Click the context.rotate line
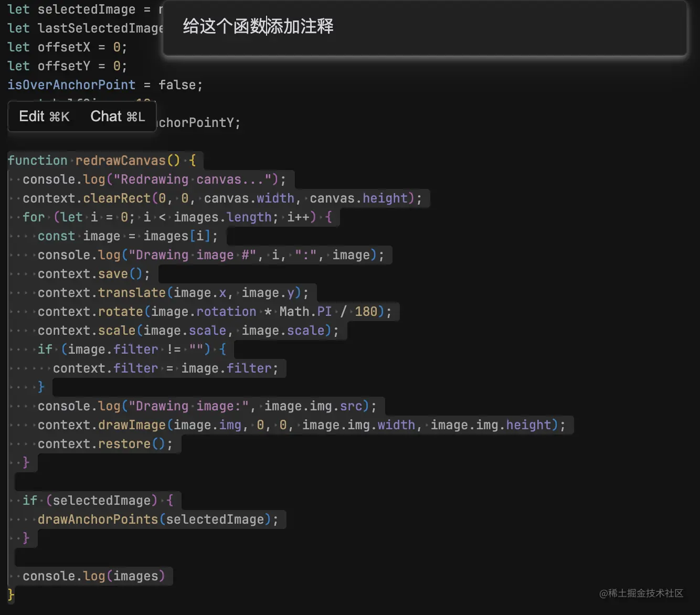The height and width of the screenshot is (615, 700). point(215,312)
